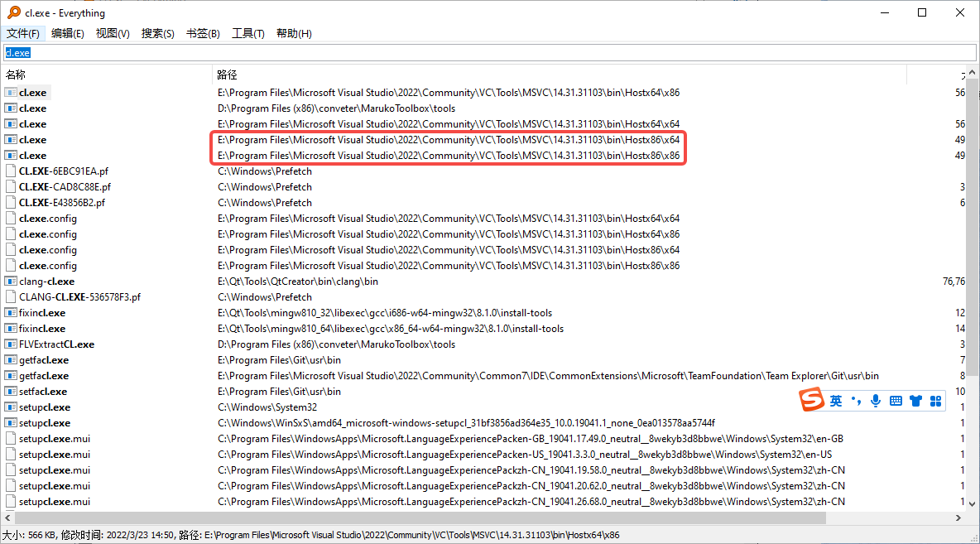Click the WinSxS amd64_microsoft-windows-setupcl path
The image size is (980, 544).
[x=466, y=423]
